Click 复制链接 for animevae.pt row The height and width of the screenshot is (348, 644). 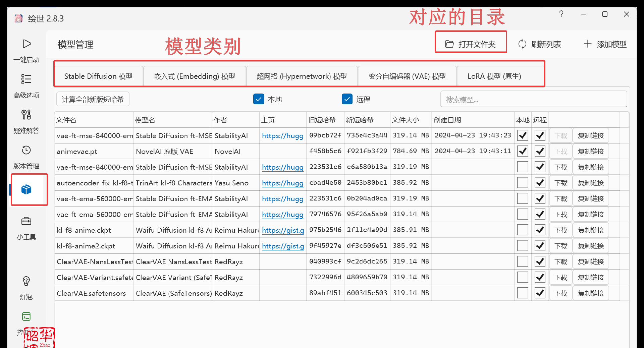[591, 151]
